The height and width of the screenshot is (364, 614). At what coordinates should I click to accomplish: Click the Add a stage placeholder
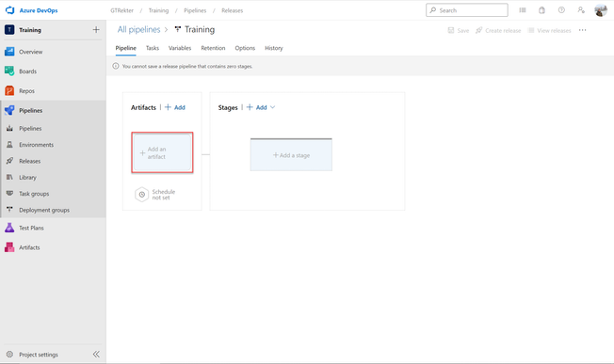291,155
